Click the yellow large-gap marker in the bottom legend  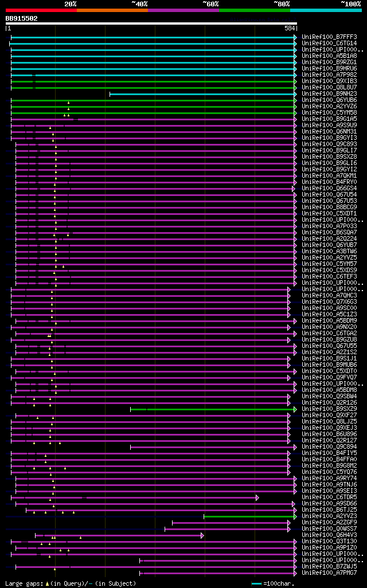[x=47, y=584]
